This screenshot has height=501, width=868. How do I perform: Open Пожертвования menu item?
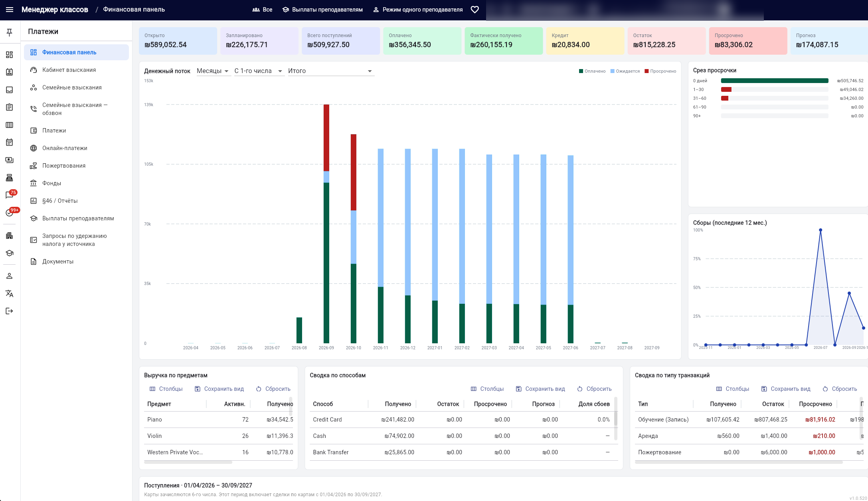pyautogui.click(x=76, y=166)
